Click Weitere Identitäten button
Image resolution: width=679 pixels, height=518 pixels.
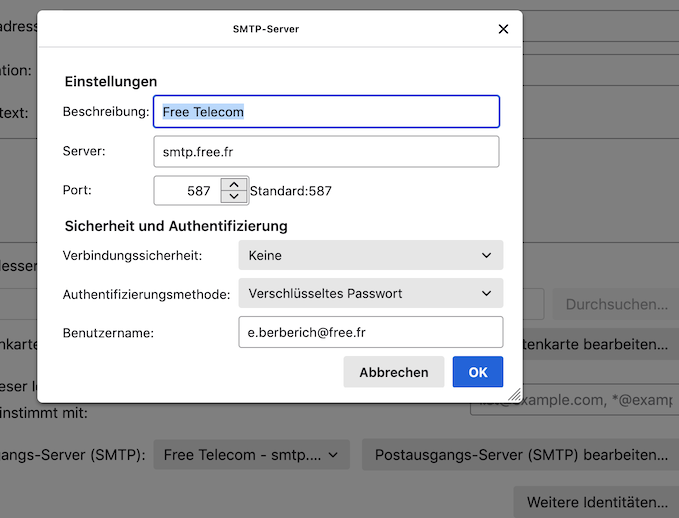click(596, 501)
